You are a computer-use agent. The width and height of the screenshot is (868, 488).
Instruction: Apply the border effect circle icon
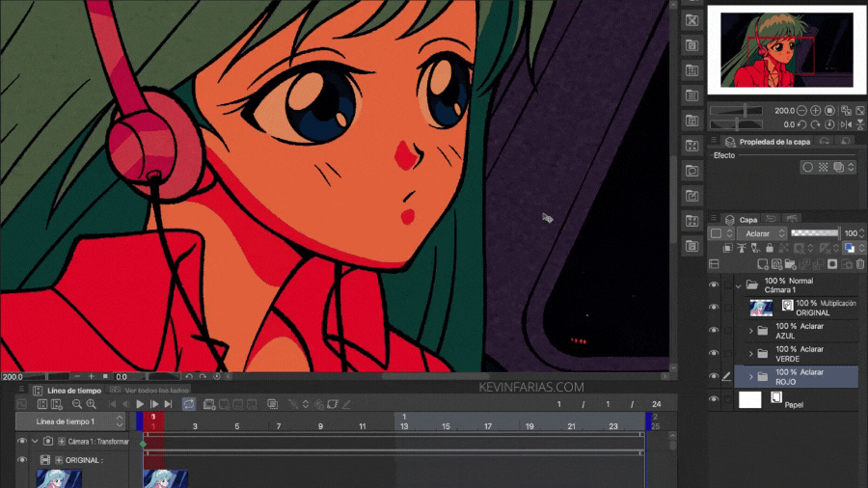click(807, 167)
